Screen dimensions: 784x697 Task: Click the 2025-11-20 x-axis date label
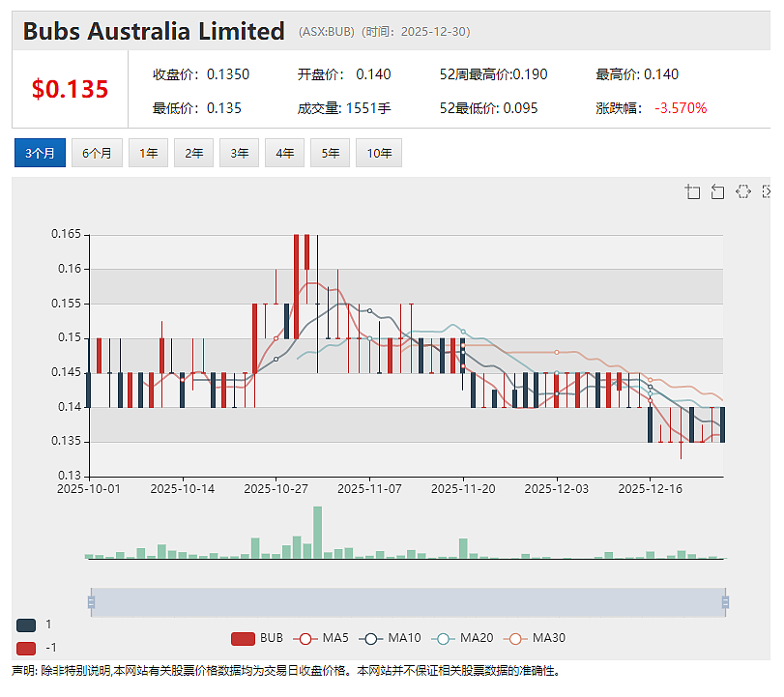pos(463,489)
